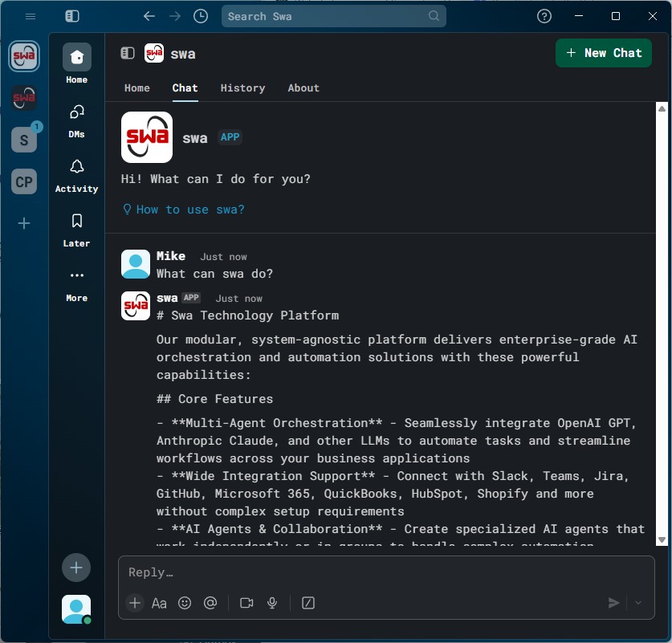Add a workspace with plus icon
Viewport: 672px width, 643px height.
24,223
